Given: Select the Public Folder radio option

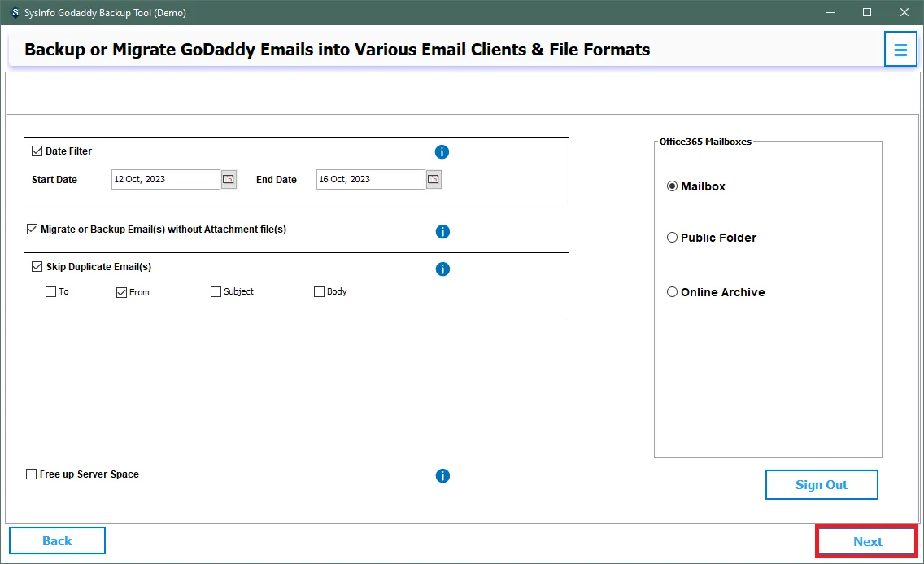Looking at the screenshot, I should coord(672,238).
